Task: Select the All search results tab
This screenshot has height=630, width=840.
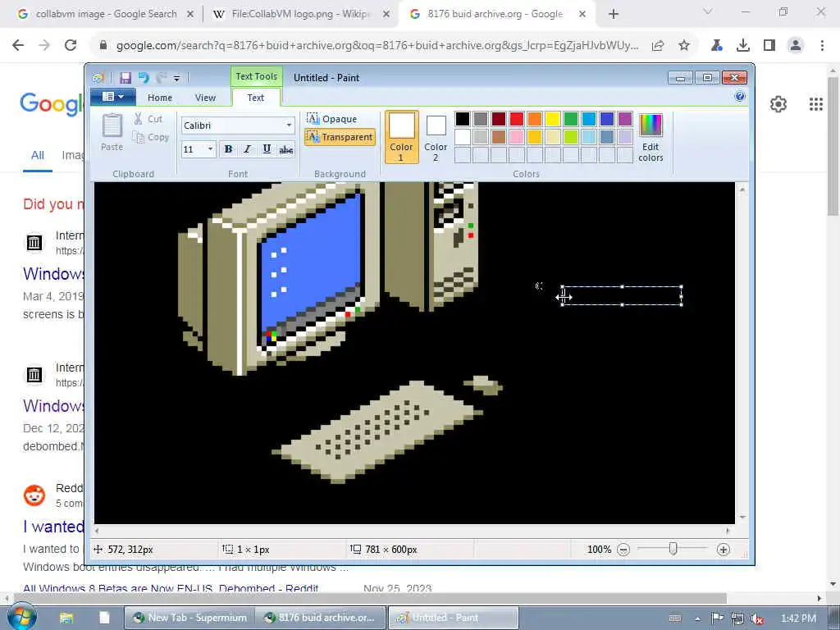Action: coord(38,155)
